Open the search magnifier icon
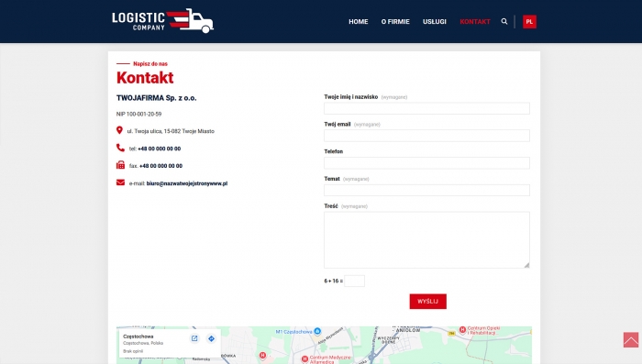Screen dimensions: 642x364 tap(504, 21)
